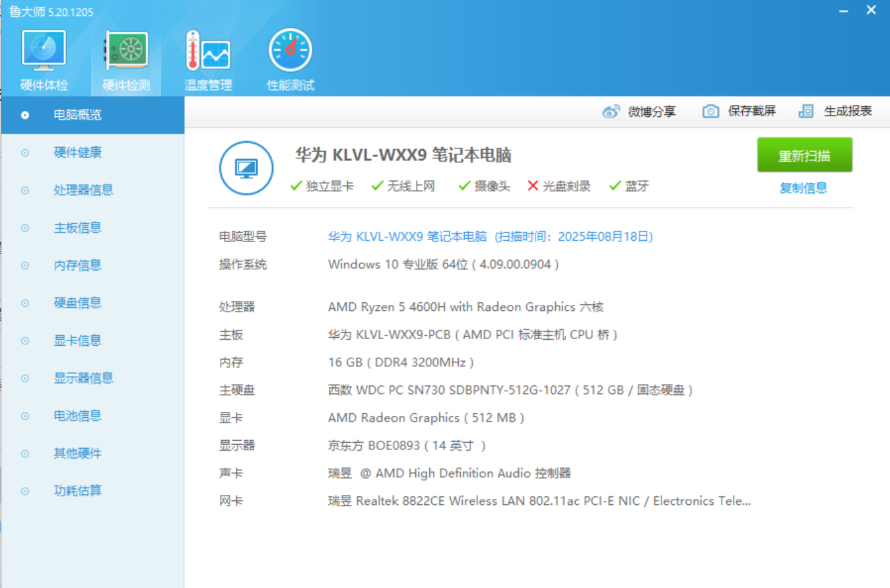Screen dimensions: 890x588
Task: Select 电脑概览 in the sidebar
Action: tap(92, 115)
